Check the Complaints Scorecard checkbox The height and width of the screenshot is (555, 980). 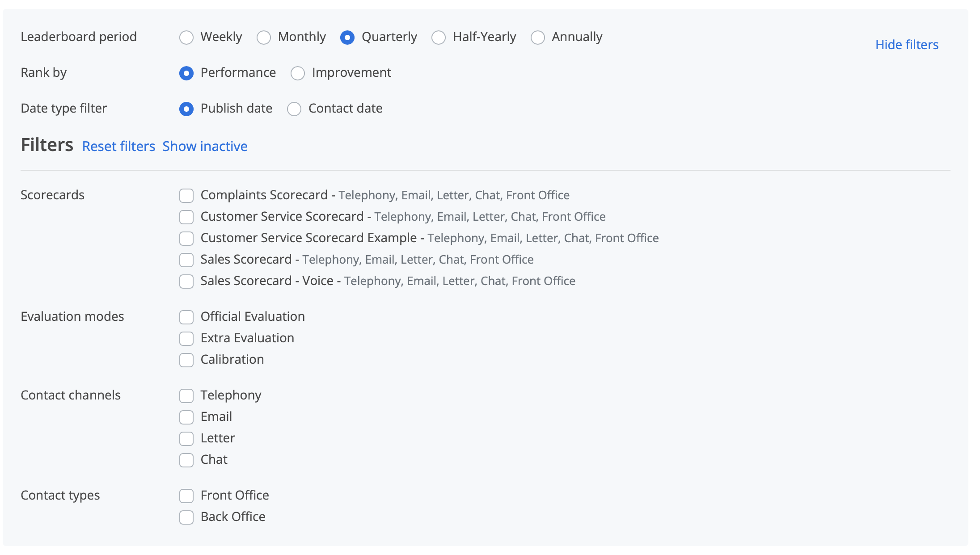[x=186, y=196]
